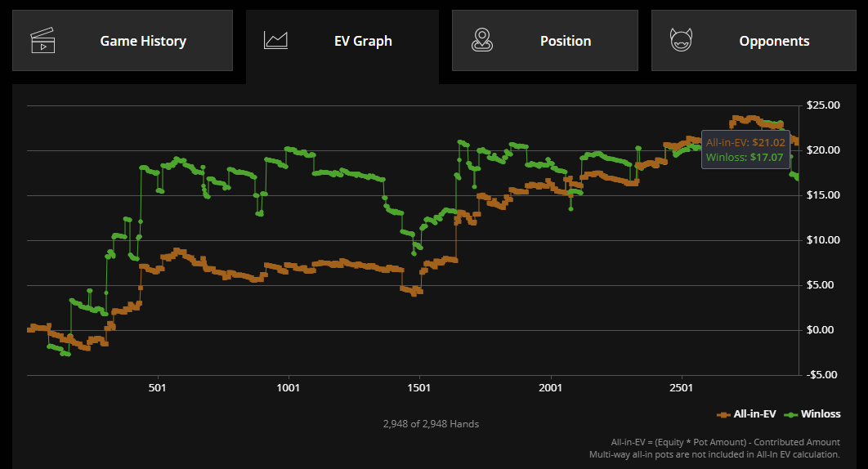Viewport: 868px width, 469px height.
Task: Click the $20.00 y-axis label
Action: (823, 150)
